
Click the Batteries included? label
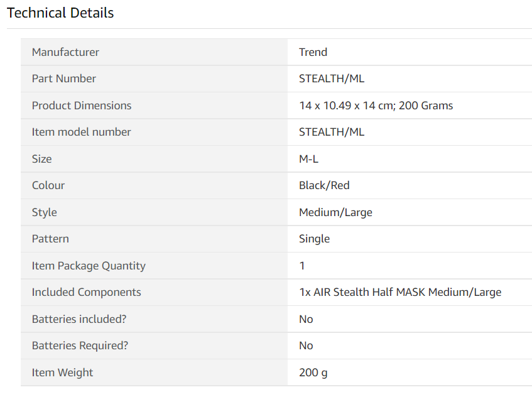tap(79, 319)
